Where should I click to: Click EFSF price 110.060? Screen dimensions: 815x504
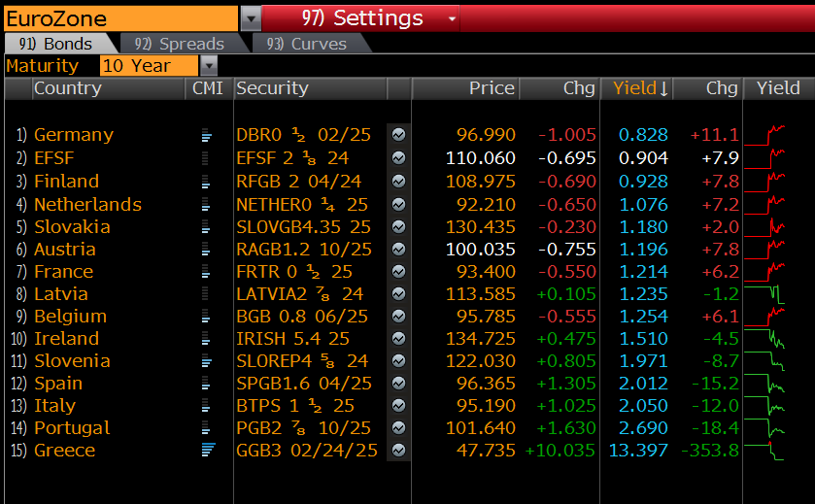click(x=481, y=158)
